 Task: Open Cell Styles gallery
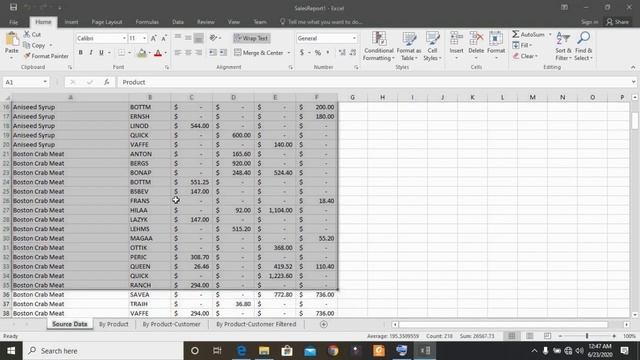[432, 46]
